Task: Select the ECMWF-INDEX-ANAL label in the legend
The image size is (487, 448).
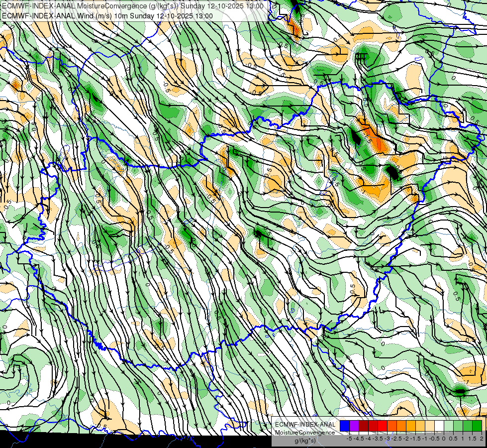Action: pos(305,425)
